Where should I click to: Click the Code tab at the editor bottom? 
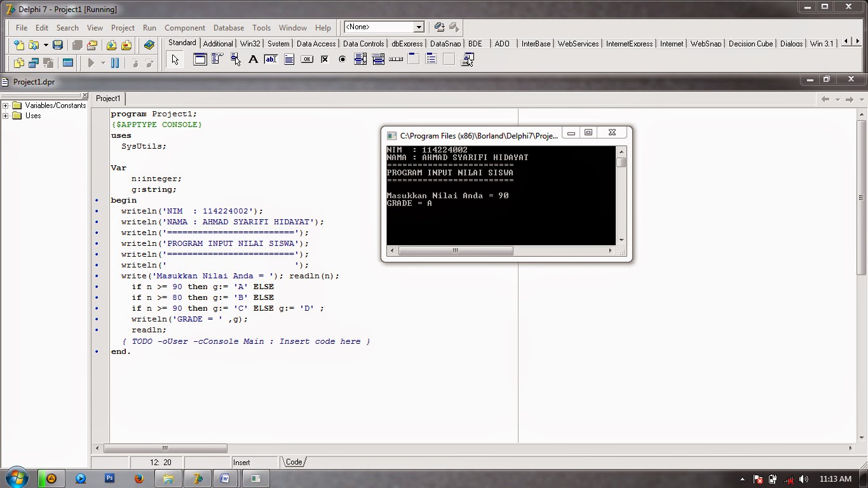click(294, 462)
